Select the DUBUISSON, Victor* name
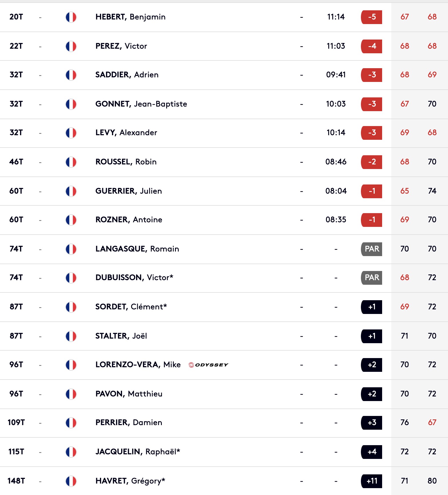Viewport: 448px width, 495px height. (x=134, y=278)
